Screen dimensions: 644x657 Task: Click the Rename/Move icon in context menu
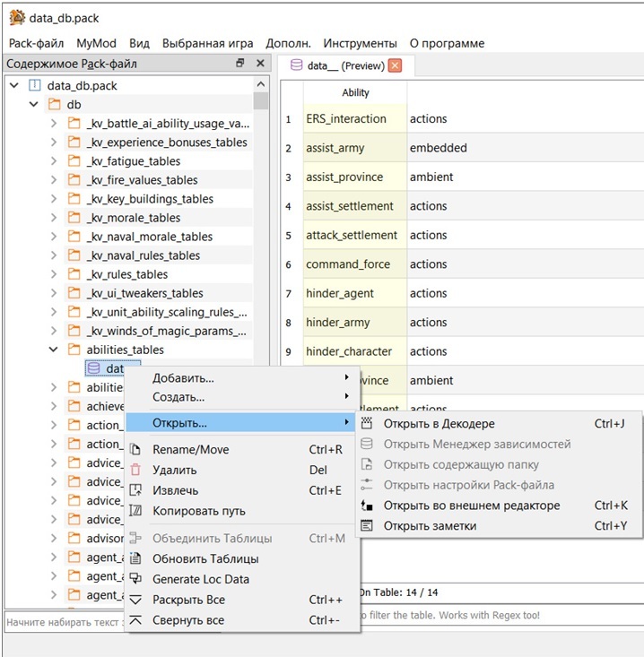(135, 450)
